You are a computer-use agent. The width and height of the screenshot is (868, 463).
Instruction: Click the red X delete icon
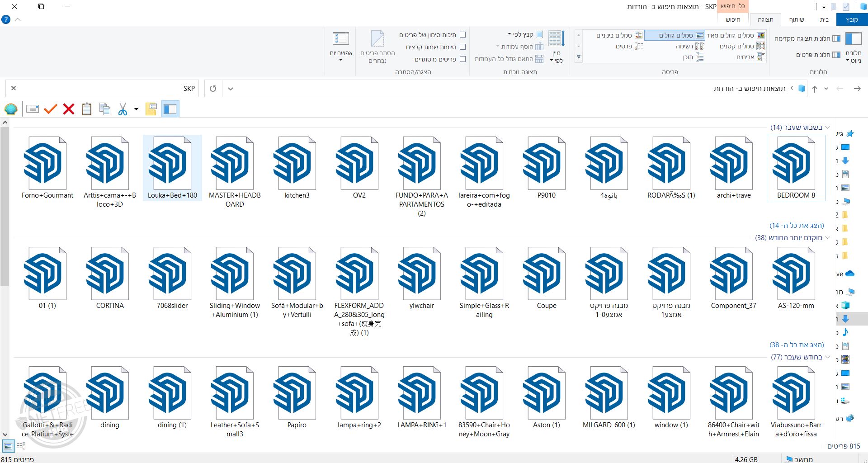[x=69, y=109]
